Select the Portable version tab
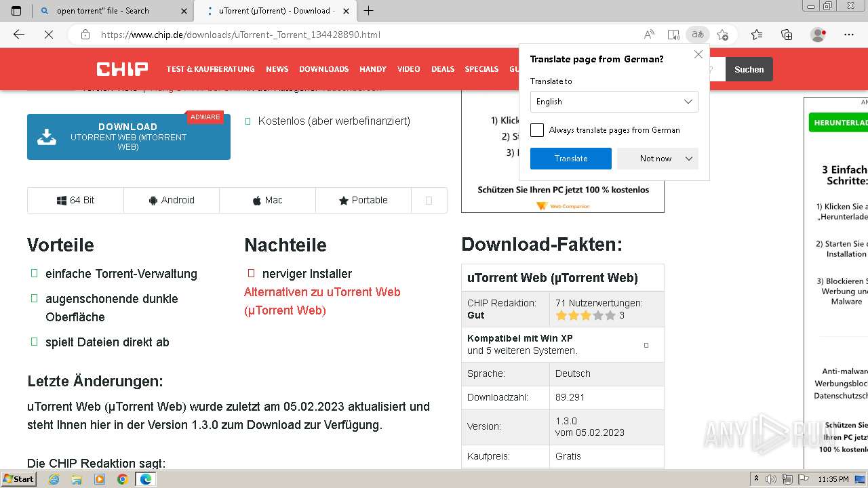This screenshot has height=488, width=868. tap(363, 200)
